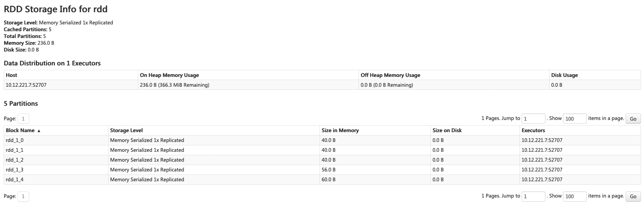Sort table by Size on Disk column
The width and height of the screenshot is (644, 205).
[x=447, y=130]
